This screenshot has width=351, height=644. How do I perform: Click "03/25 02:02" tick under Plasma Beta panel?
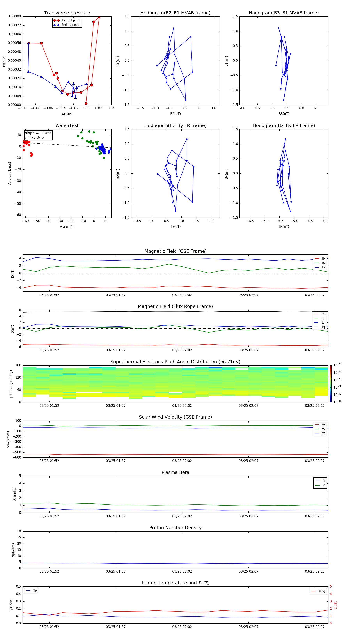coord(182,516)
